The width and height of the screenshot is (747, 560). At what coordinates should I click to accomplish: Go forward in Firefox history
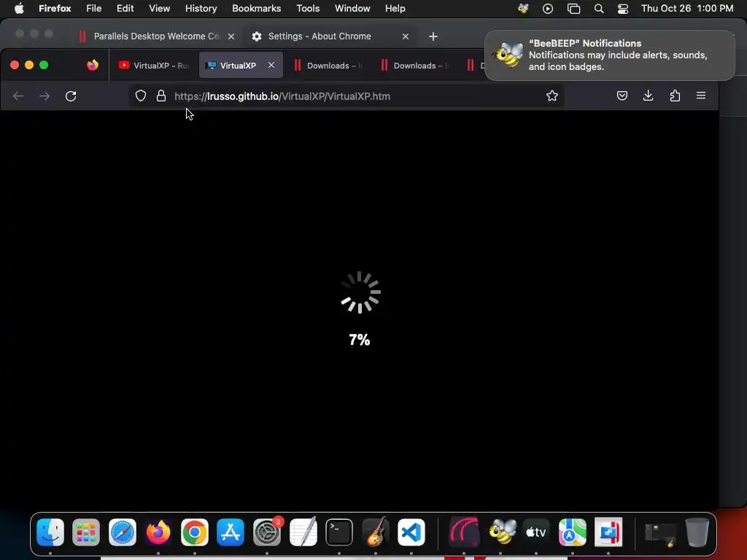tap(44, 96)
